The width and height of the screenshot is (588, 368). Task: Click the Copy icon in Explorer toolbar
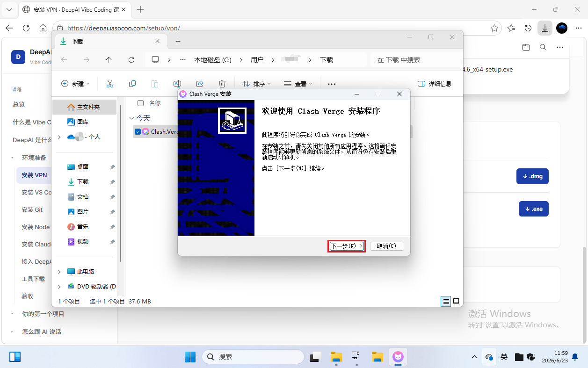(x=132, y=84)
